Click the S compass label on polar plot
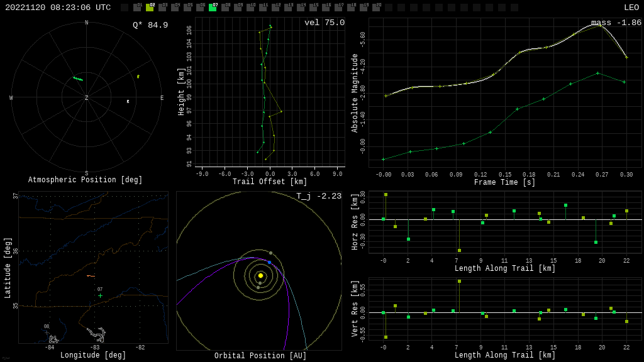644x362 pixels. [86, 173]
